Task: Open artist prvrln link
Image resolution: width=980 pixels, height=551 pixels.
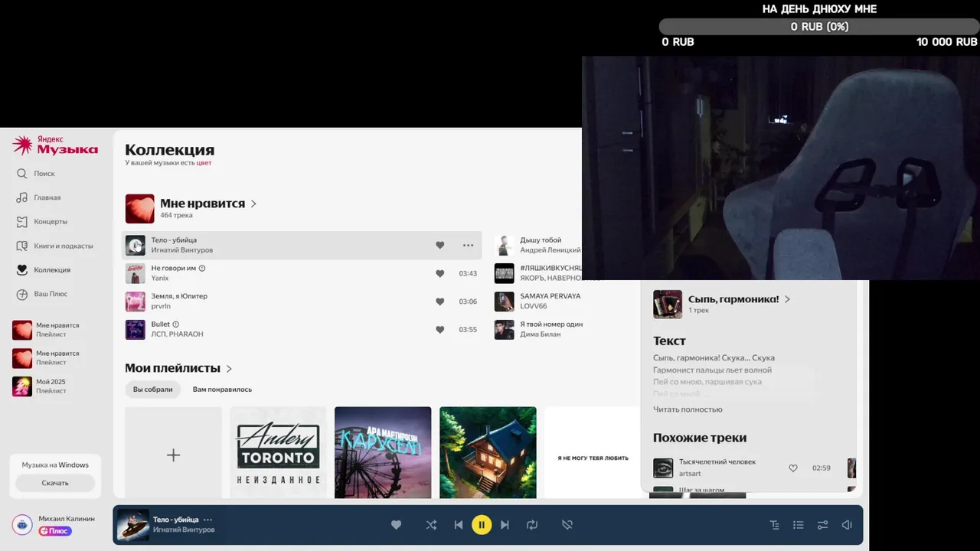Action: [x=161, y=306]
